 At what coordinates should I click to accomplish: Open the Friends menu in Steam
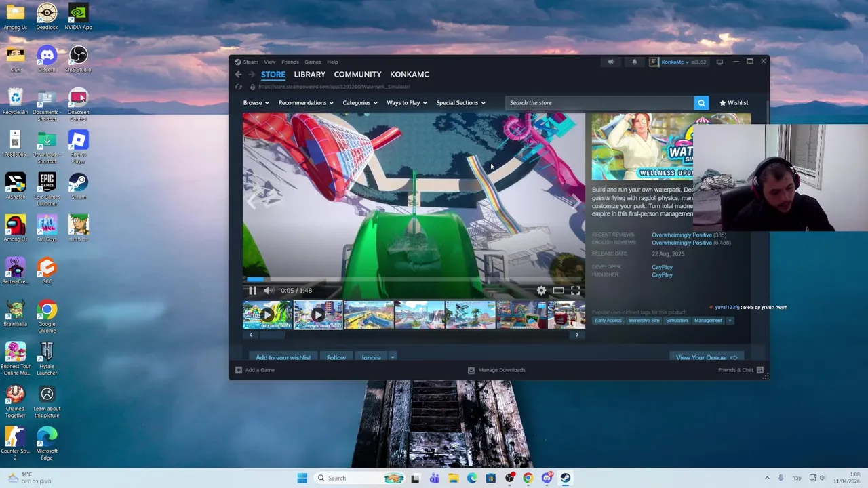point(290,62)
